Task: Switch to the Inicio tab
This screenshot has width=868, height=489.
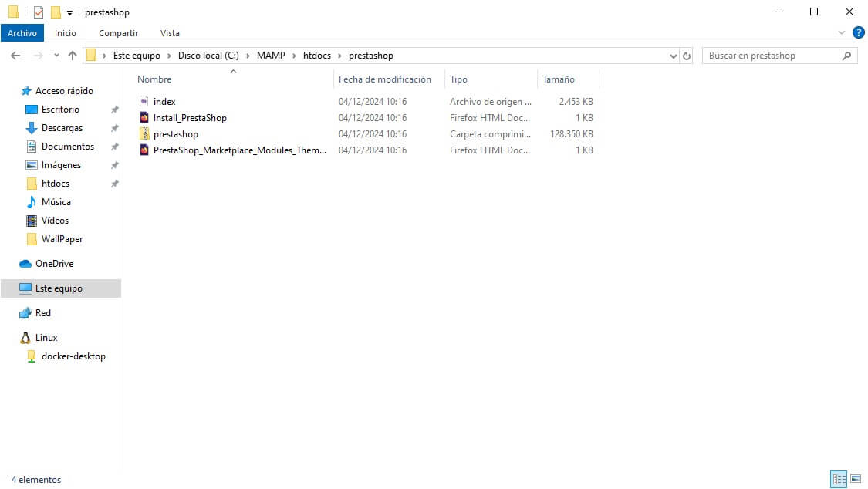Action: point(66,33)
